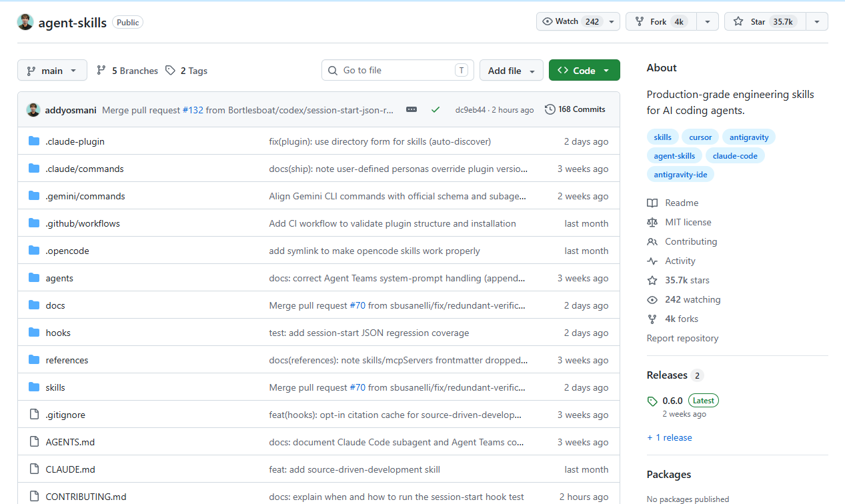The image size is (845, 504).
Task: Click the green commit status checkmark
Action: pos(436,109)
